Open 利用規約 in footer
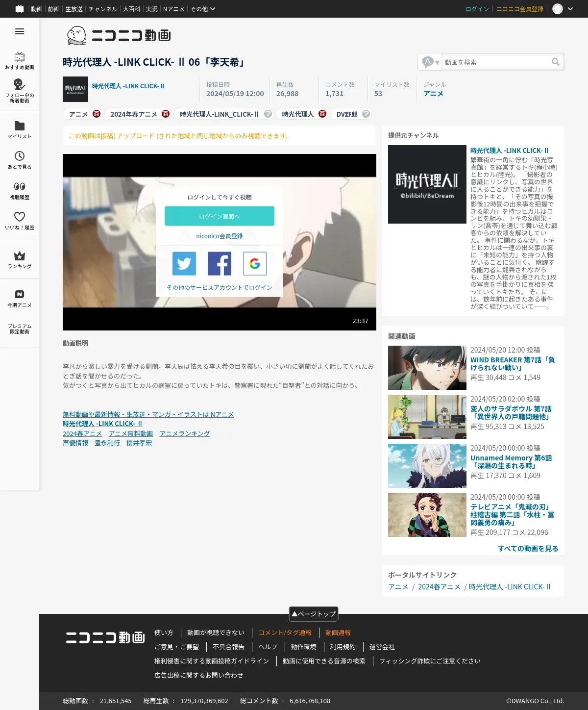 (343, 647)
